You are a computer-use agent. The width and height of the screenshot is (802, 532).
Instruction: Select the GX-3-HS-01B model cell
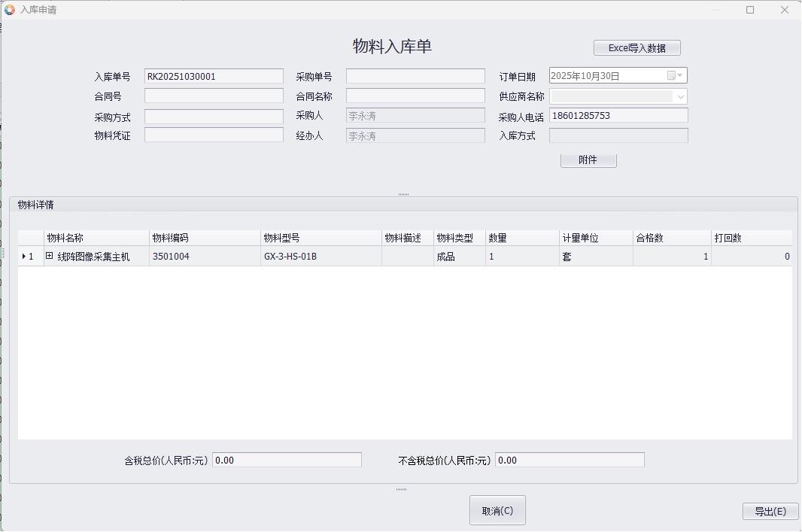(x=320, y=257)
